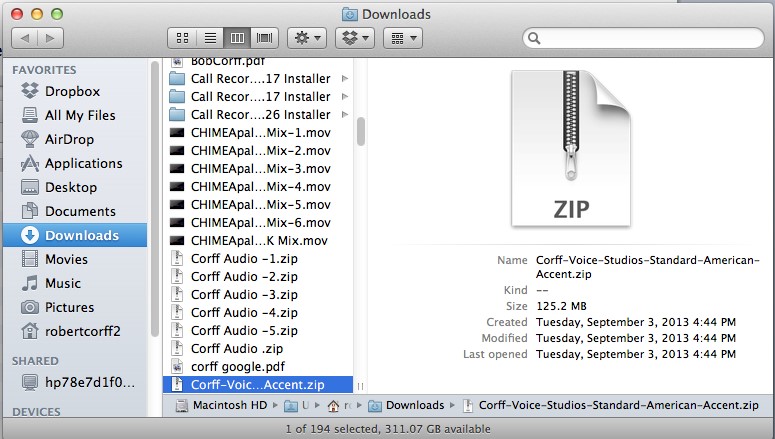Select Dropbox in Favorites sidebar
Viewport: 775px width, 439px height.
(x=71, y=91)
